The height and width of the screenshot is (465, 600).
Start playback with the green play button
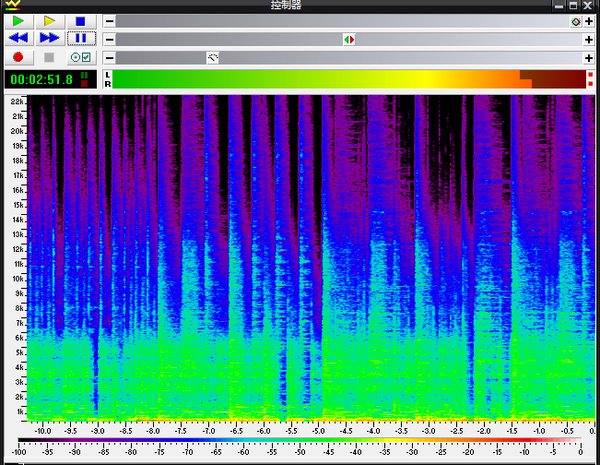coord(18,21)
